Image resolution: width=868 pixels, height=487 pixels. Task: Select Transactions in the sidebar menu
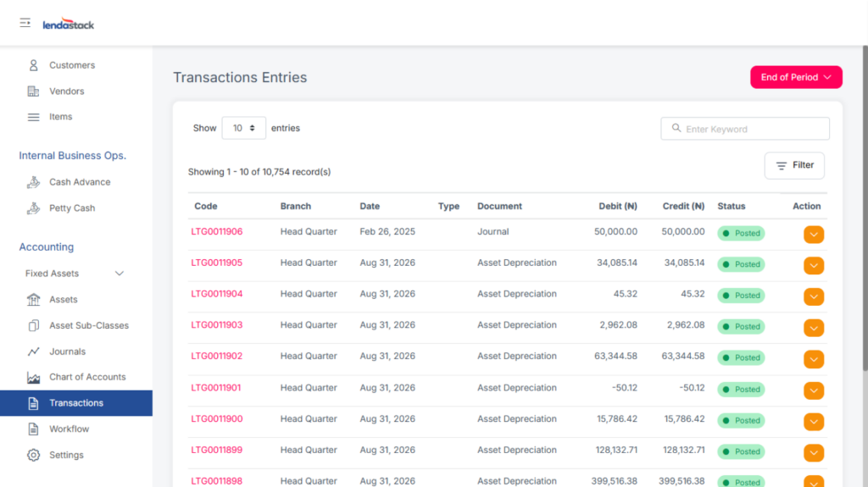tap(76, 403)
